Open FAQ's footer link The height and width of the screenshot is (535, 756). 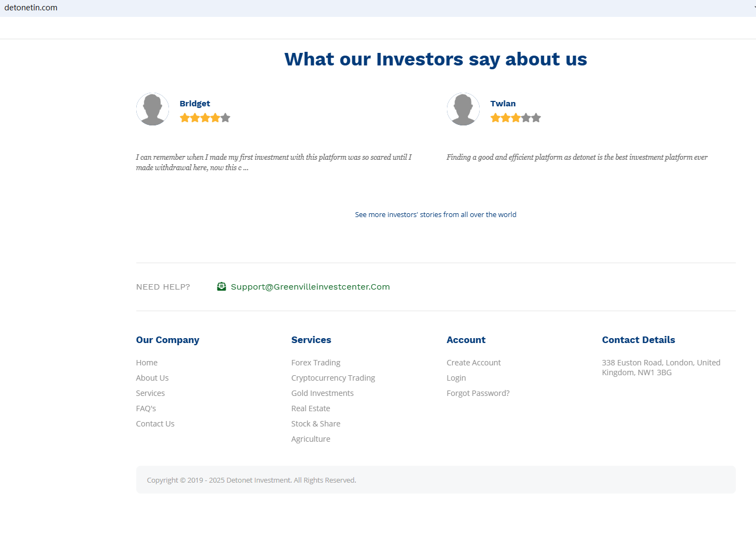click(146, 408)
